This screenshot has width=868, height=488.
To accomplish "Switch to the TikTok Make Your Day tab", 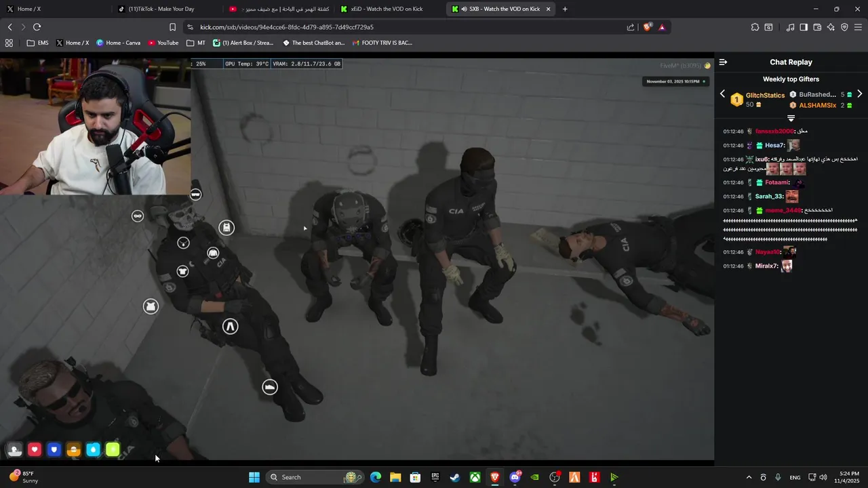I will click(x=166, y=9).
